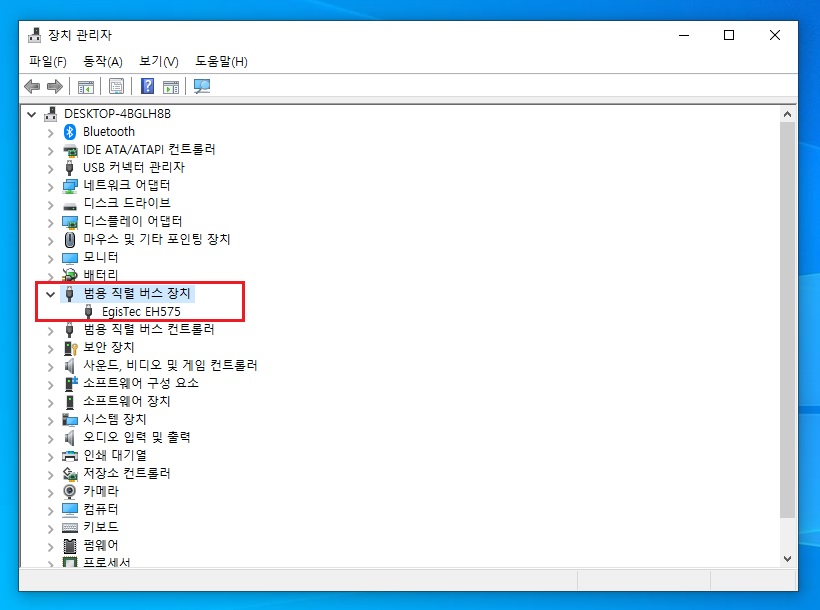The image size is (820, 610).
Task: Select the 오디오 입력 및 출력 row
Action: (137, 437)
